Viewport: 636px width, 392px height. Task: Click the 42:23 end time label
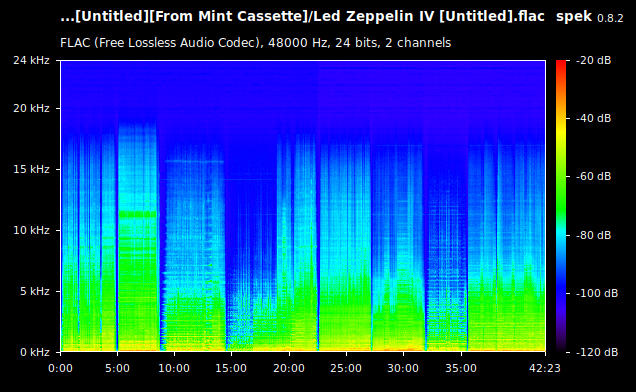[545, 368]
